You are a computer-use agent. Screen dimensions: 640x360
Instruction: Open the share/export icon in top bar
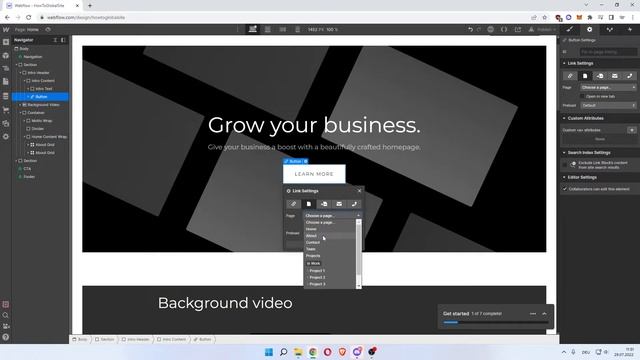[518, 29]
